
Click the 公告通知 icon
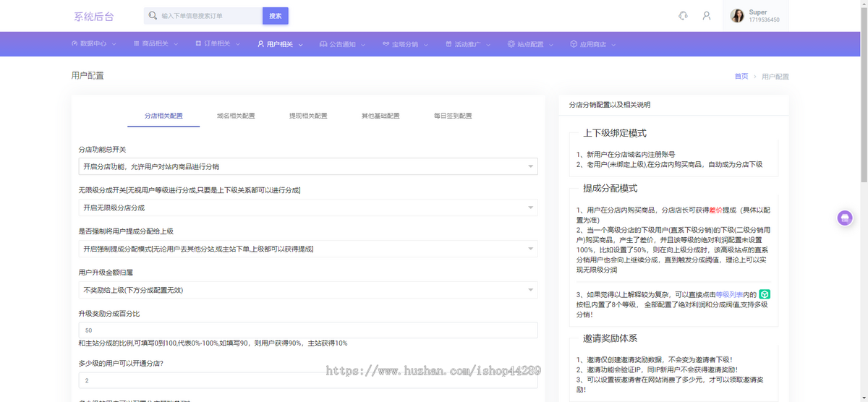tap(323, 43)
